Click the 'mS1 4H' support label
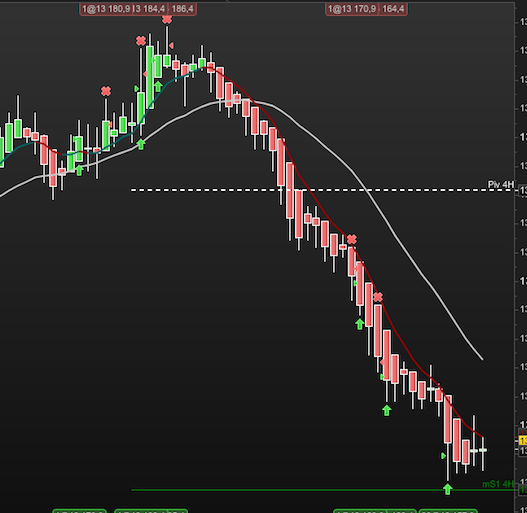 click(x=498, y=484)
